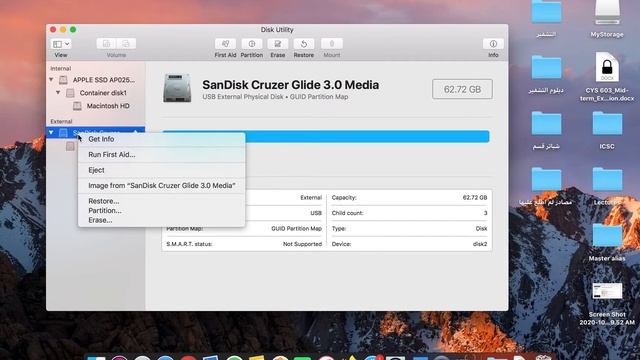Screen dimensions: 640x360
Task: Open the View sidebar dropdown
Action: (61, 44)
